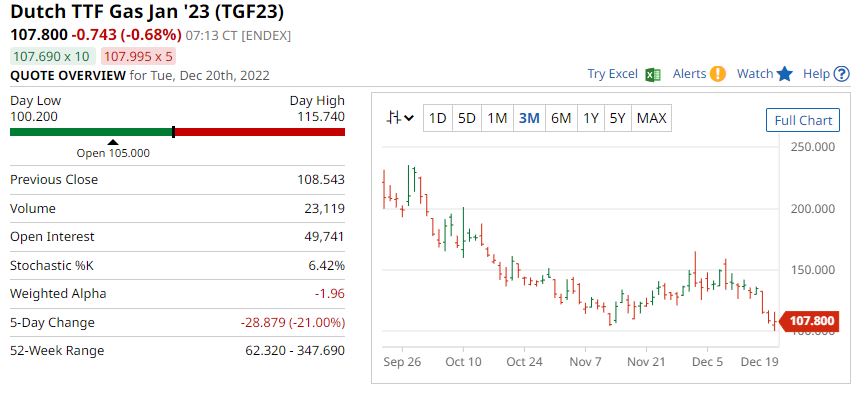Select the 1D chart period
Screen dimensions: 865x404
point(437,118)
